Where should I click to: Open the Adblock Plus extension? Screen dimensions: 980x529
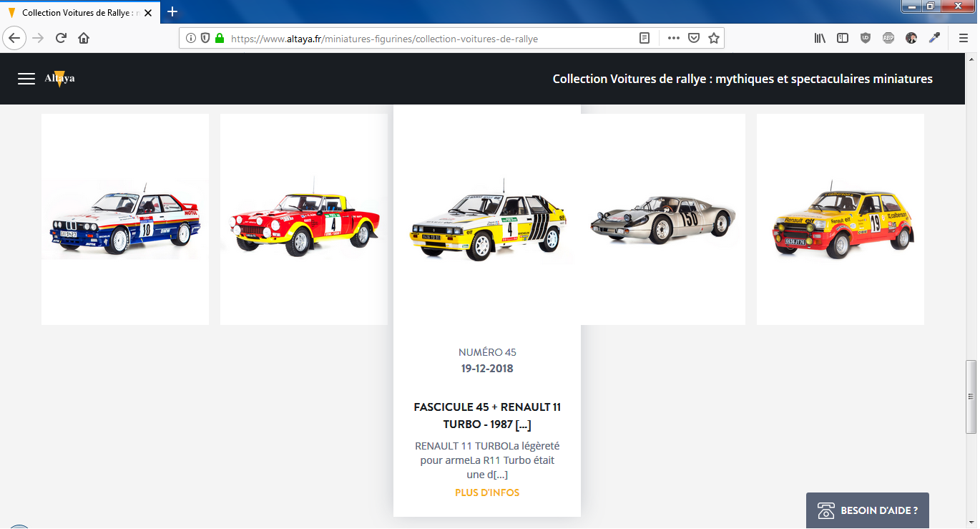pyautogui.click(x=888, y=39)
